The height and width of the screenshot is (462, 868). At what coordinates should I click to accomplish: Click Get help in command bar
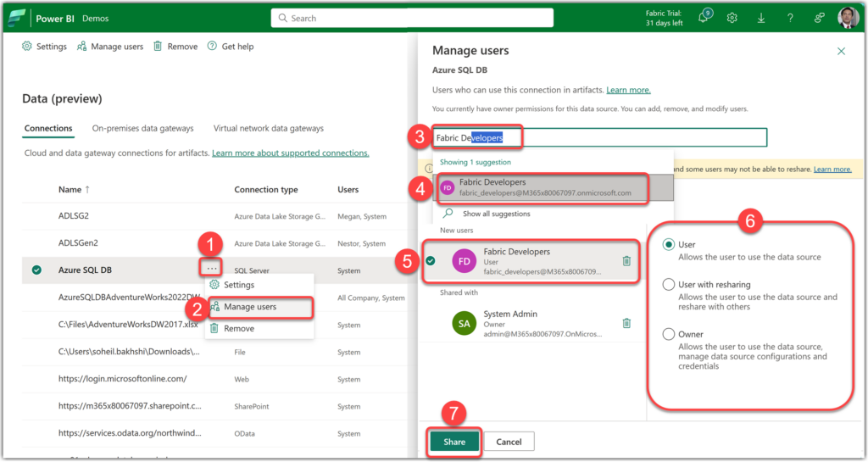click(231, 47)
